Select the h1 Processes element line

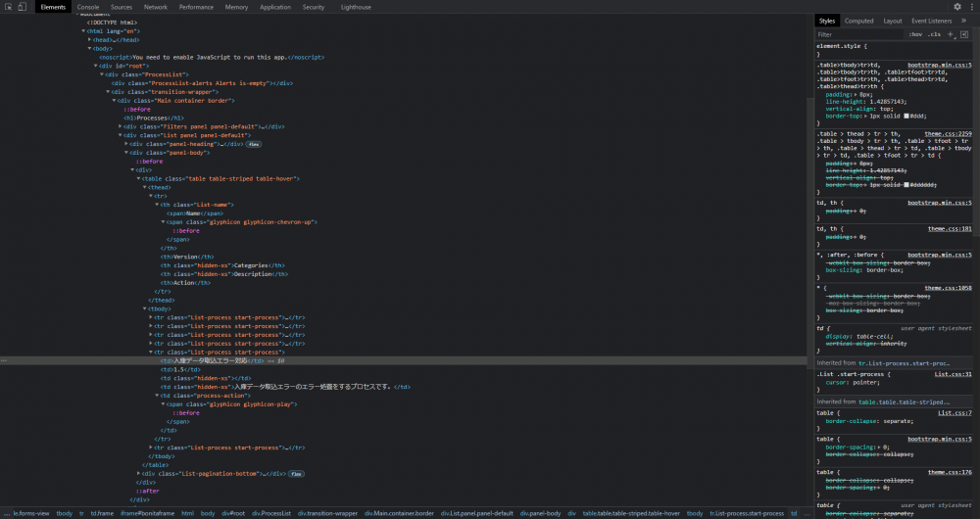[153, 118]
